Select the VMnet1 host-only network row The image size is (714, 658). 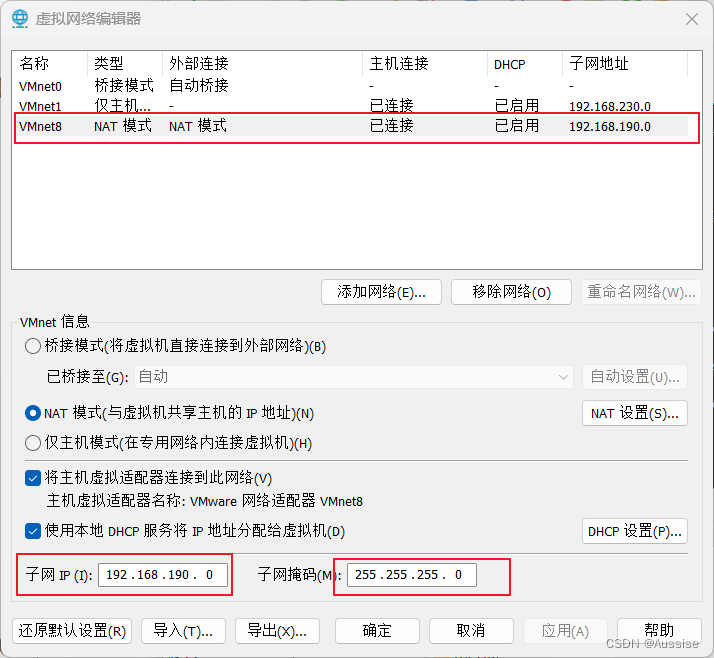click(200, 105)
